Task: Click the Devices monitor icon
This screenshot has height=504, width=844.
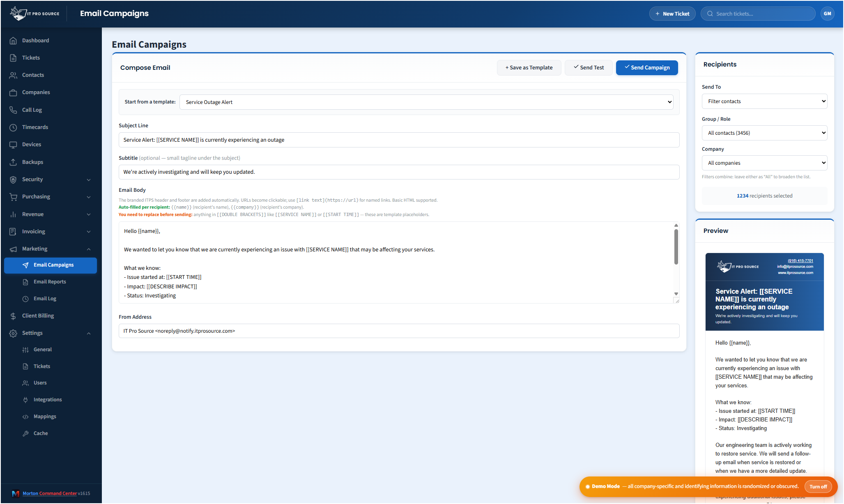Action: [x=13, y=145]
